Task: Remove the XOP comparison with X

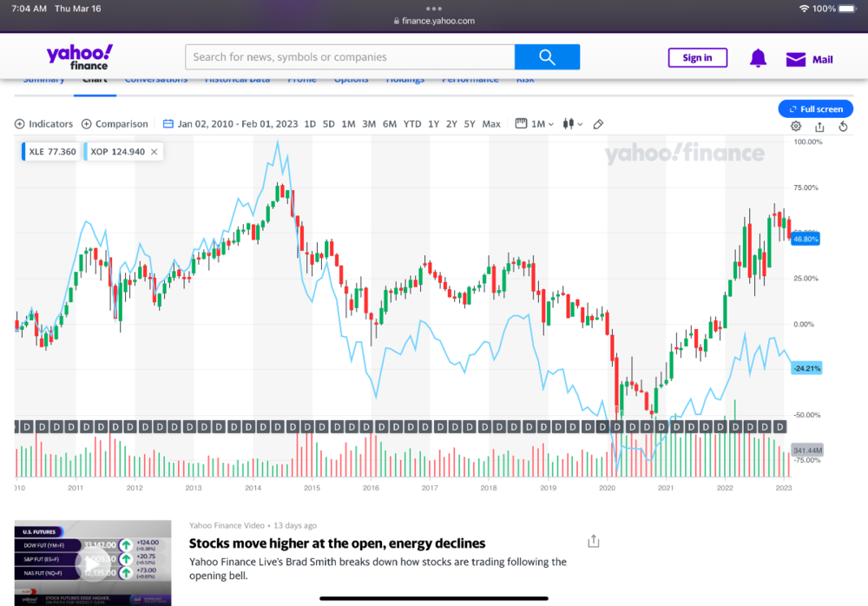Action: (x=154, y=152)
